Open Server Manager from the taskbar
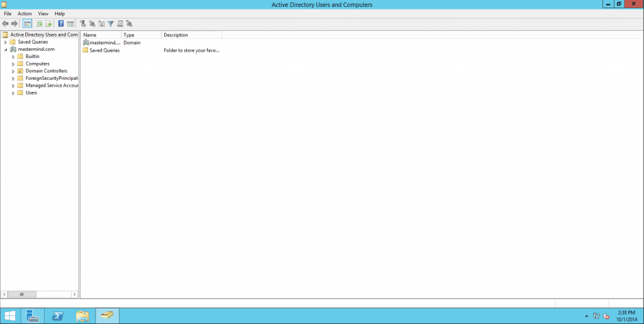644x324 pixels. pyautogui.click(x=33, y=316)
